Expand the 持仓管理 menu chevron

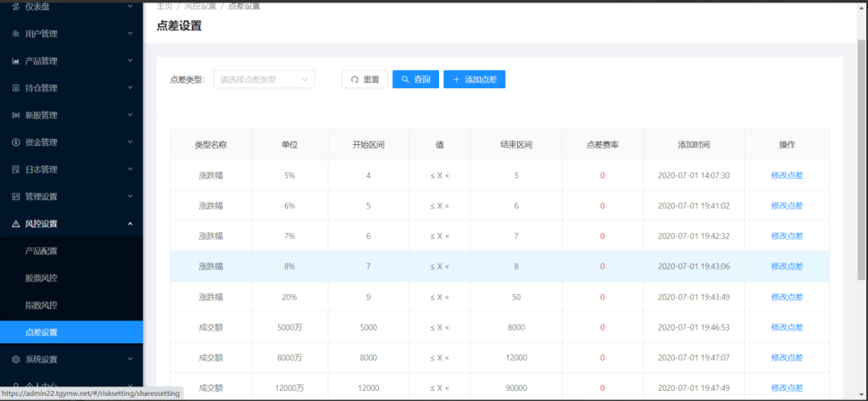click(x=130, y=88)
